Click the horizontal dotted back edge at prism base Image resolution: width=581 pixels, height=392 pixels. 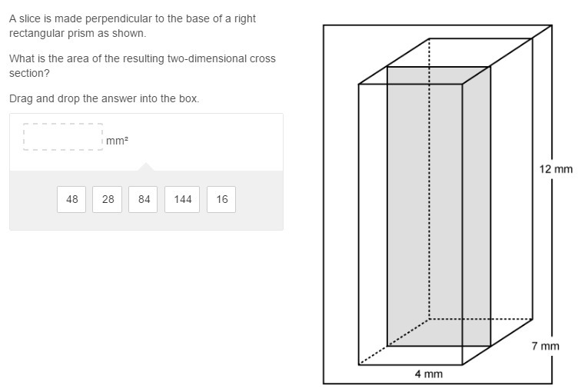point(480,319)
